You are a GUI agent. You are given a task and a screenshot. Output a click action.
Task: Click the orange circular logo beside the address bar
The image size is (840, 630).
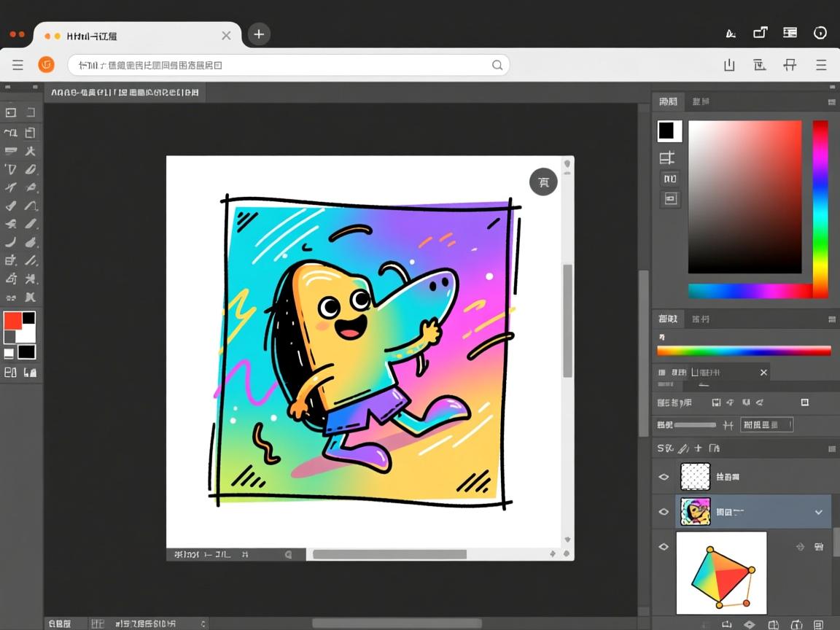[x=46, y=65]
